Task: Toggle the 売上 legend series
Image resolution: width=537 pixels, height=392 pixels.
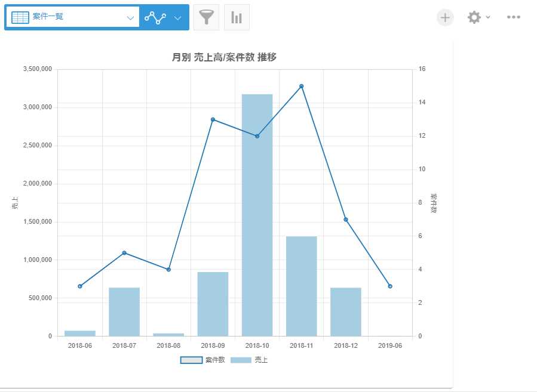Action: [249, 360]
